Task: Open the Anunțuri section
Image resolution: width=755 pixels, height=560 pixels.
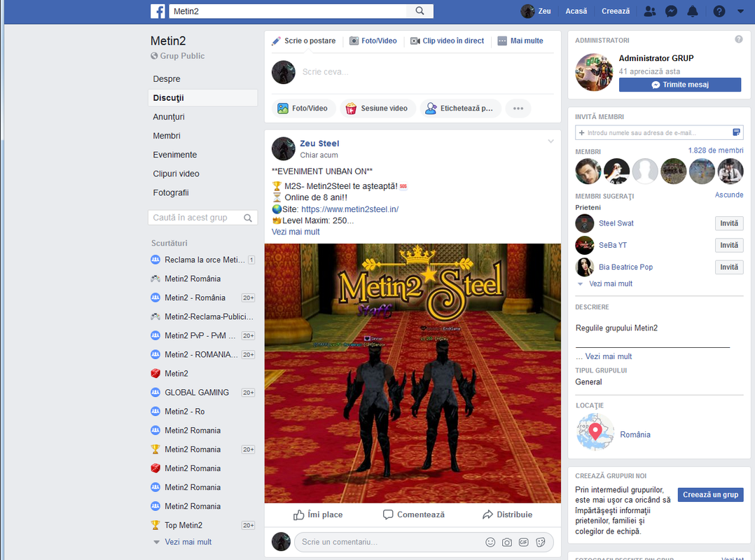Action: point(169,117)
